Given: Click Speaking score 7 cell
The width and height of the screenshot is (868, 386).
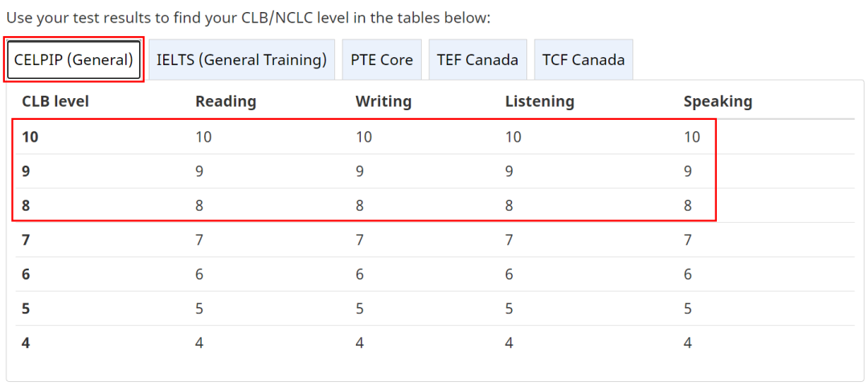Looking at the screenshot, I should (687, 240).
